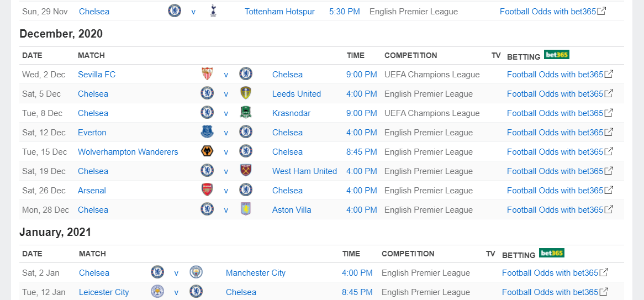The image size is (644, 300).
Task: Click the Sevilla FC club crest
Action: [207, 74]
